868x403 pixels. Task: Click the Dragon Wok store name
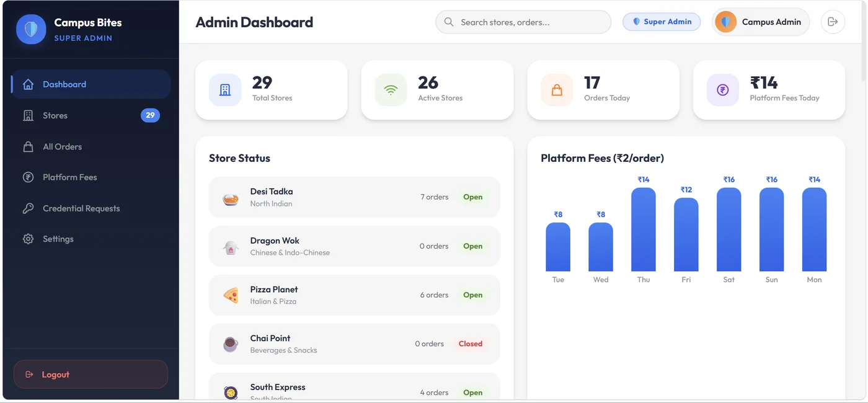point(275,241)
